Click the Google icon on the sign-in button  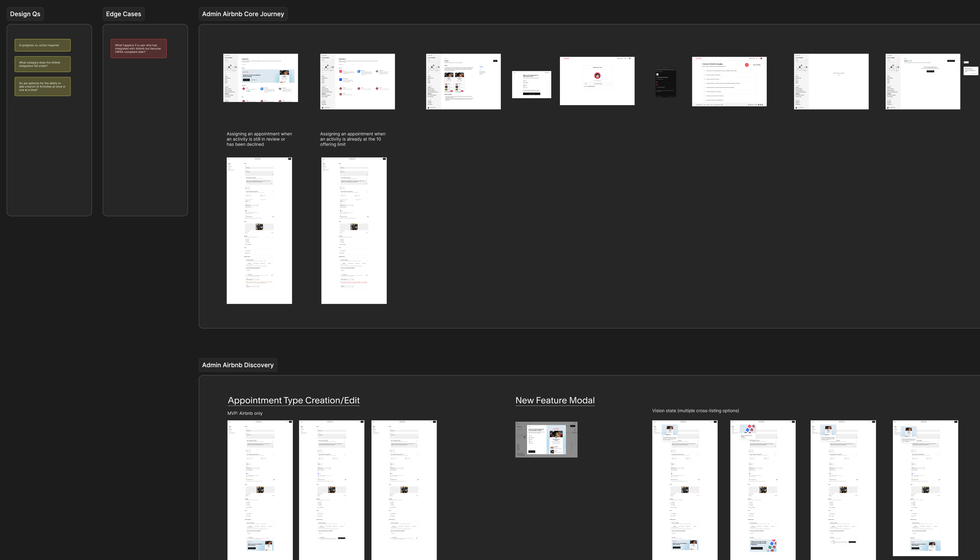tap(586, 84)
